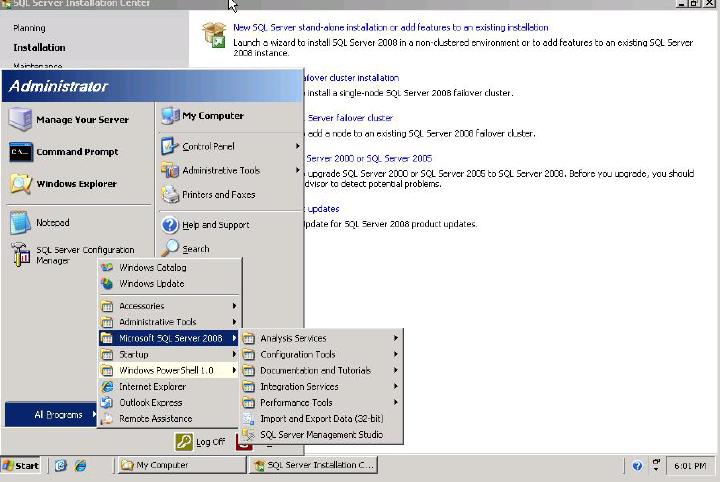Launch SQL Server Management Studio
This screenshot has height=482, width=720.
click(321, 435)
